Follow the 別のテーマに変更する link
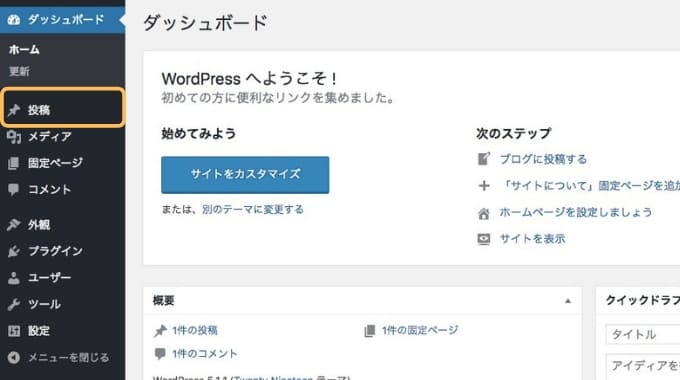Viewport: 680px width, 380px height. (253, 210)
